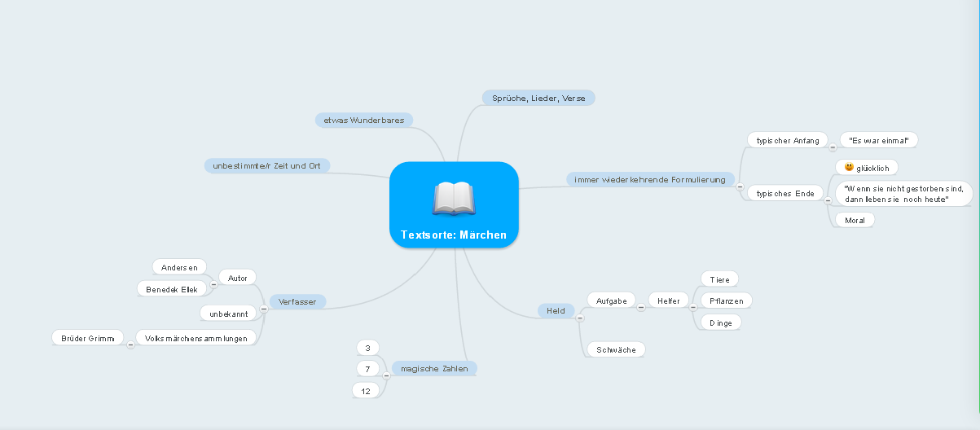Image resolution: width=980 pixels, height=430 pixels.
Task: Select the Pflanzen node
Action: [727, 301]
